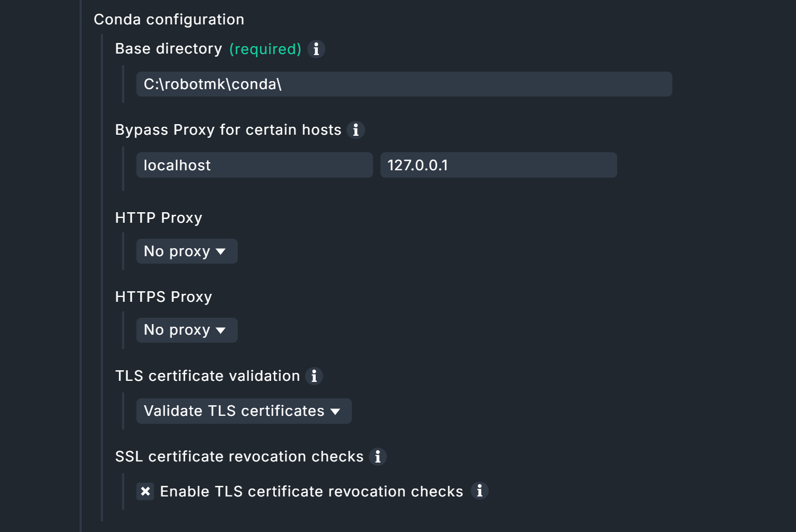Show help for TLS certificate validation
796x532 pixels.
click(314, 376)
